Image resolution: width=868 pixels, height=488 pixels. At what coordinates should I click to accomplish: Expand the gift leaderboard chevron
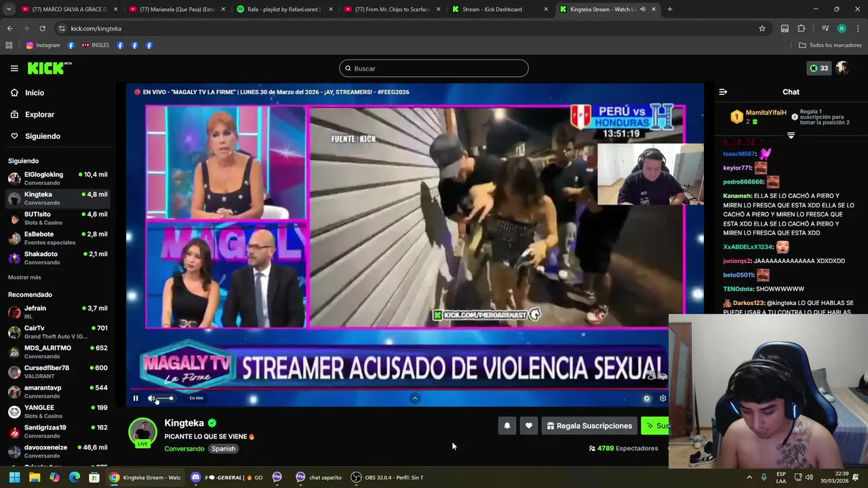(791, 136)
